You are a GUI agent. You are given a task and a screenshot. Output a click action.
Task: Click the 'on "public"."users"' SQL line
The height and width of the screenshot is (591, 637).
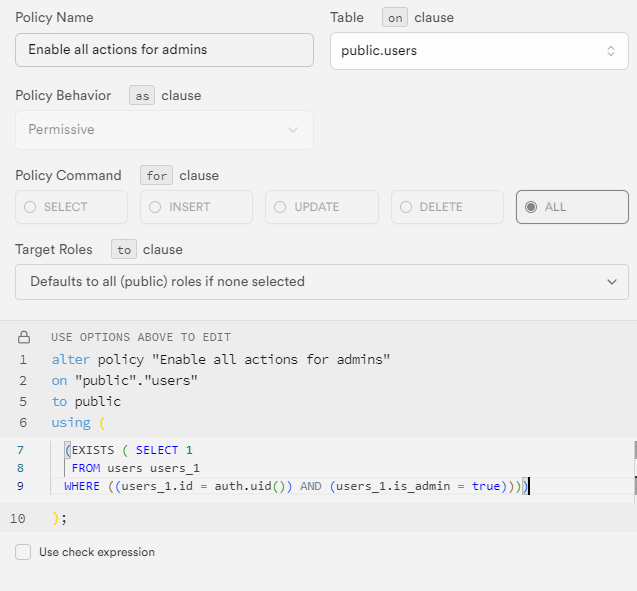click(x=124, y=381)
